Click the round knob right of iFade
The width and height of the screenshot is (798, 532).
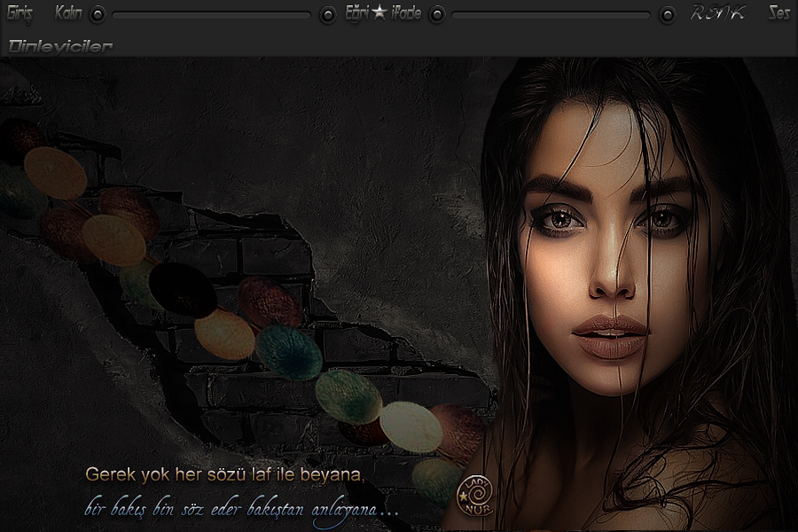tap(437, 14)
